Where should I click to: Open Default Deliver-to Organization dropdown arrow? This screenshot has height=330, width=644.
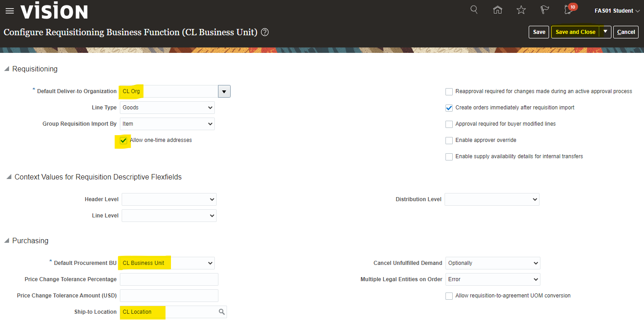pos(224,91)
